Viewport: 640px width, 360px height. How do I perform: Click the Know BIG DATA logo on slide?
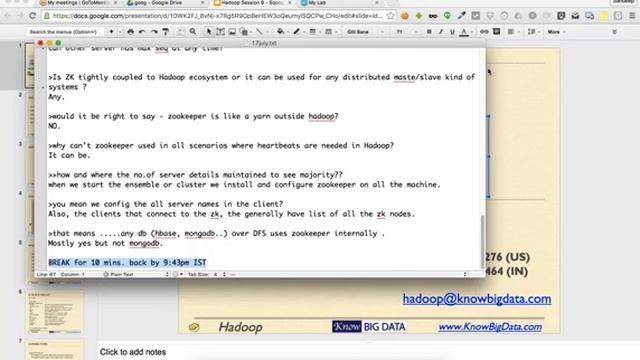tap(369, 327)
